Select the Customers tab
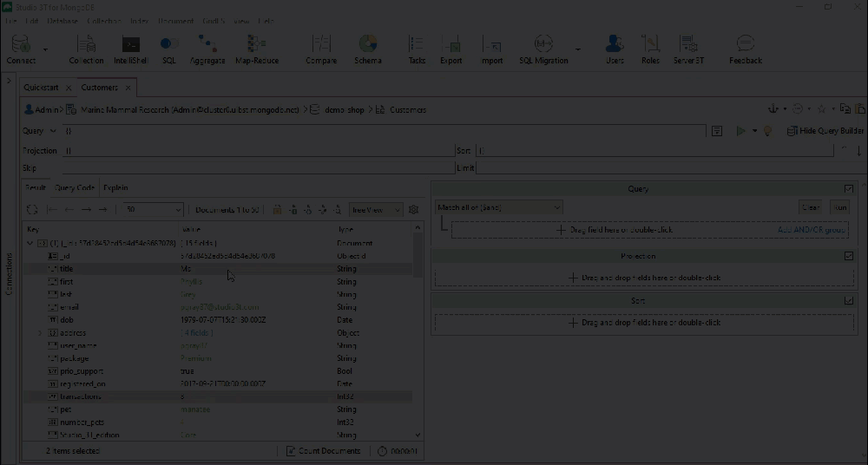Screen dimensions: 868x465 coord(99,88)
